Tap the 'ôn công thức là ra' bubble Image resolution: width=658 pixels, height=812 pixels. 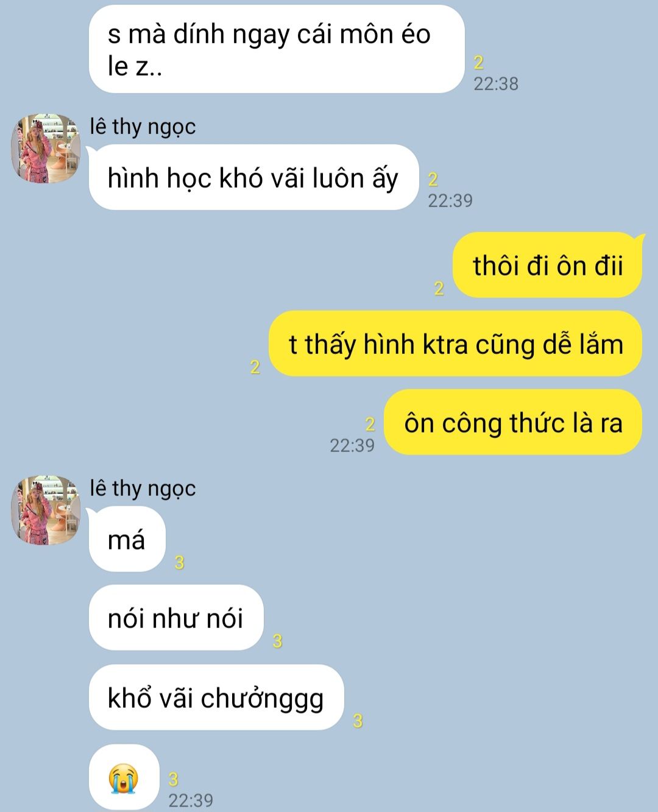[513, 422]
